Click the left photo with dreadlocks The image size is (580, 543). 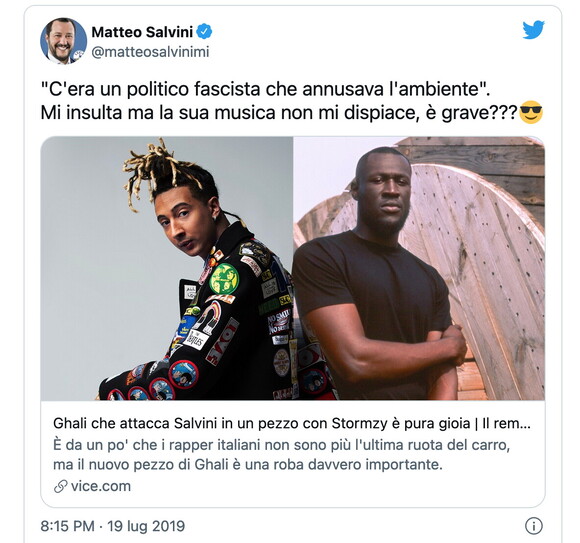click(x=167, y=269)
